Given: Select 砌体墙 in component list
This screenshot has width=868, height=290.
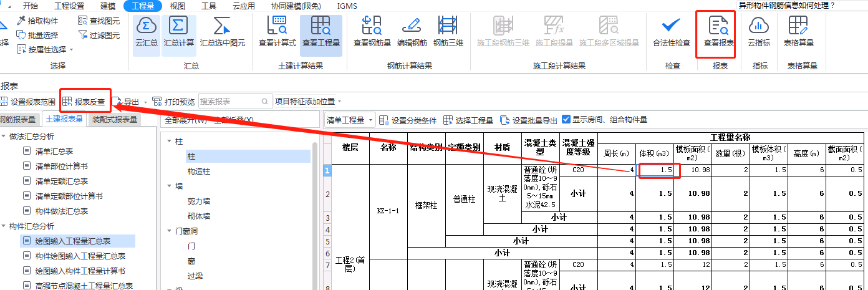Looking at the screenshot, I should tap(200, 216).
